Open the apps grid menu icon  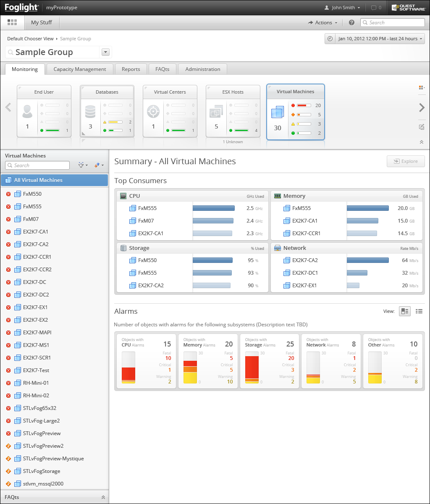(12, 23)
